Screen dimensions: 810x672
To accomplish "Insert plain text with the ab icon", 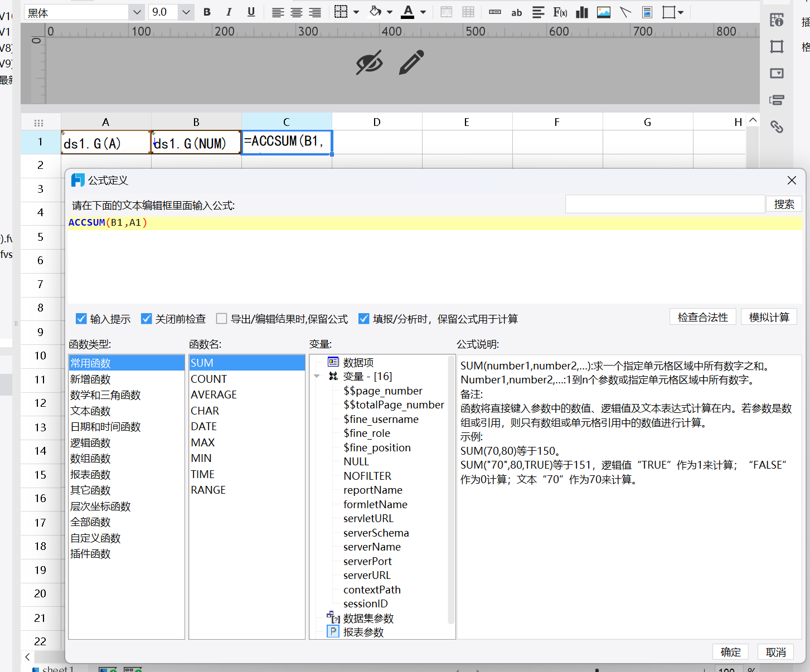I will (x=517, y=13).
